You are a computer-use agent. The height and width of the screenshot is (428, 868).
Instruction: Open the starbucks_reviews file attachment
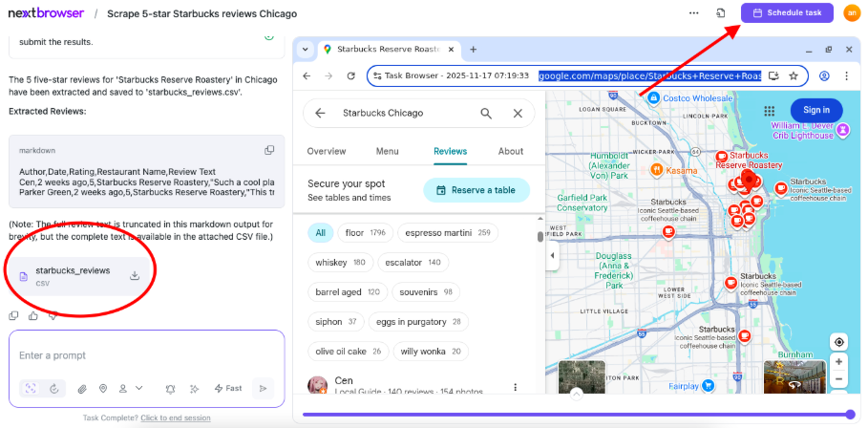pos(79,276)
